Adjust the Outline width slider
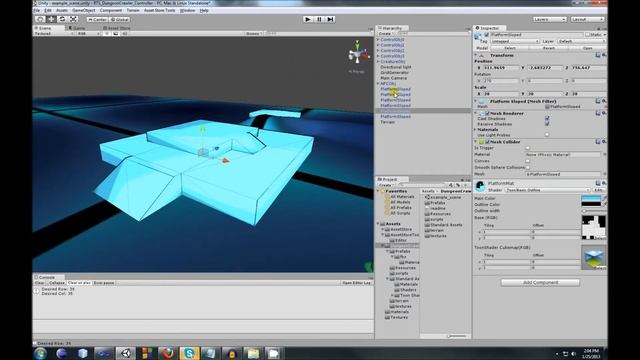The height and width of the screenshot is (360, 640). coord(593,211)
